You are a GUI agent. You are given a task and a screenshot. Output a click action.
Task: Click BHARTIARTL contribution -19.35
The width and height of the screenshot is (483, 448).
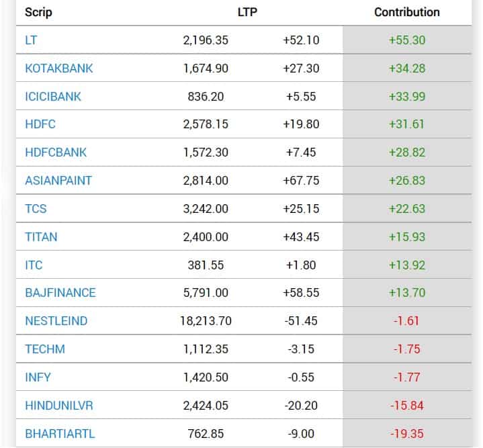[407, 433]
